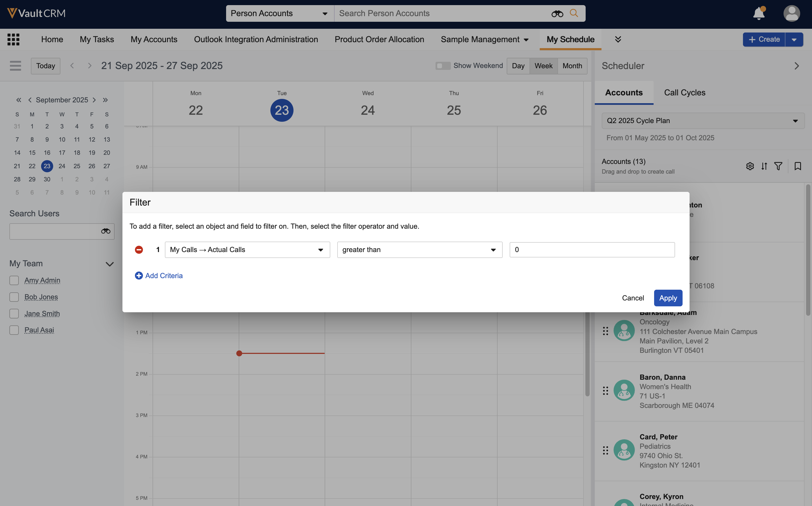812x506 pixels.
Task: Open the My Accounts nav tab
Action: point(154,39)
